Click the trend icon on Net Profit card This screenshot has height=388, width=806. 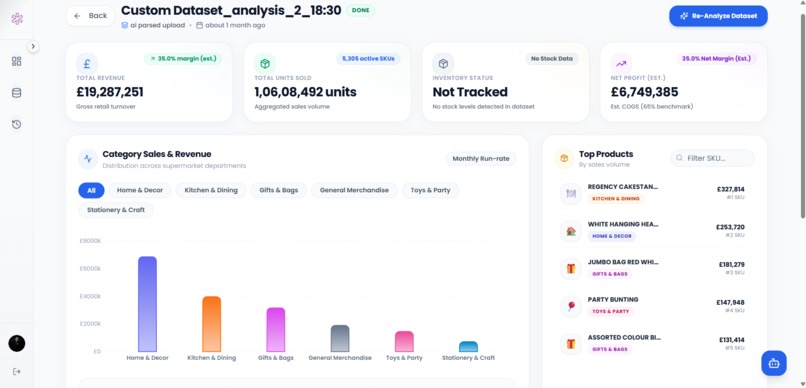pyautogui.click(x=621, y=64)
